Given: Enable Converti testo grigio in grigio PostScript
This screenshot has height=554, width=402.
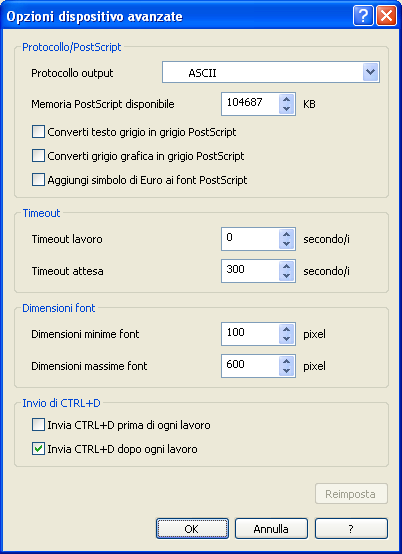Looking at the screenshot, I should tap(38, 132).
